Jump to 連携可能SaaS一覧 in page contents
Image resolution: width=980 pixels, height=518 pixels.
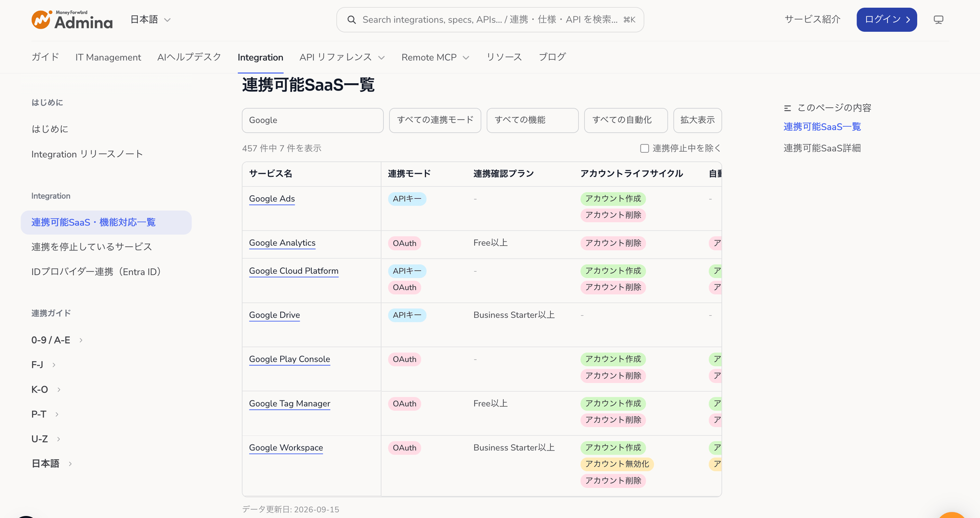pos(822,127)
